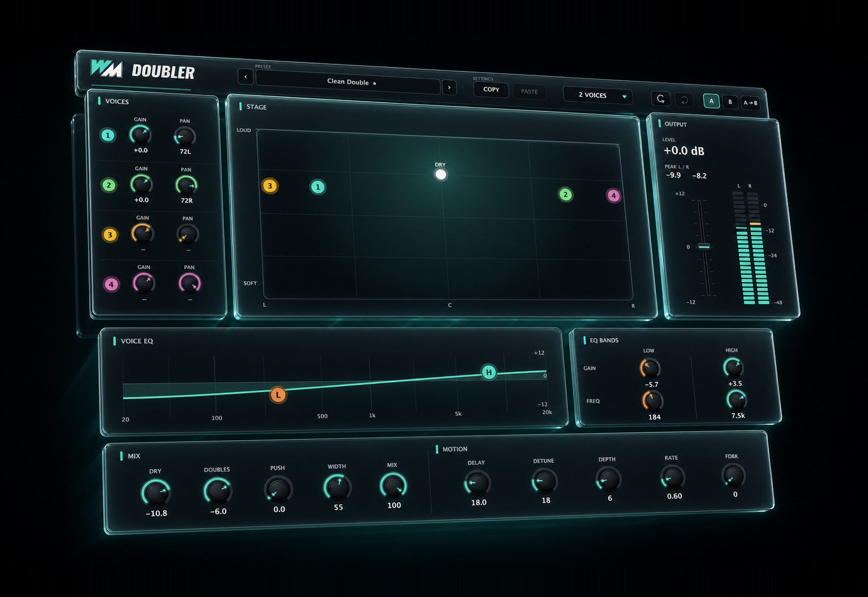Advance to the next preset with right arrow

click(449, 87)
